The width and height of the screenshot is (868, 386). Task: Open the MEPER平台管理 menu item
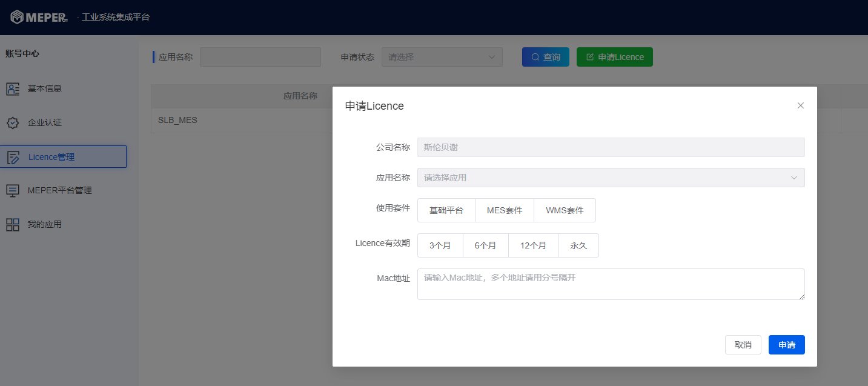pyautogui.click(x=59, y=190)
